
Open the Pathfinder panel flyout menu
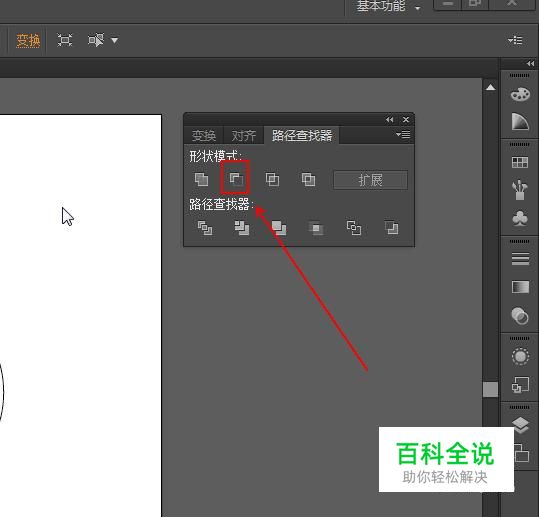403,134
